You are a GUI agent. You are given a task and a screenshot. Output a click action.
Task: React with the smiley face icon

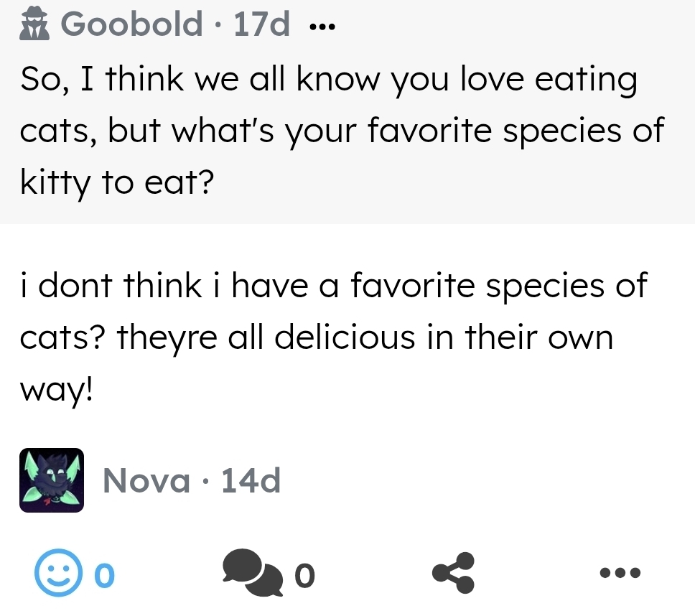click(x=53, y=573)
